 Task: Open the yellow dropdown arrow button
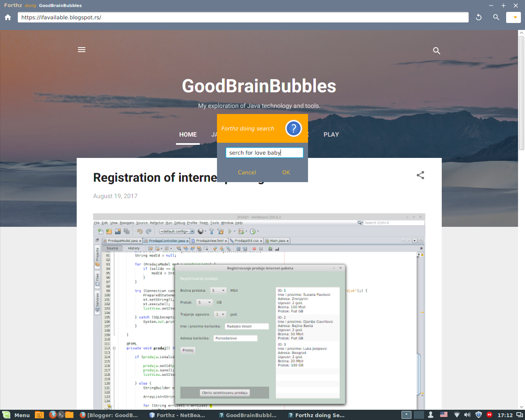[514, 17]
